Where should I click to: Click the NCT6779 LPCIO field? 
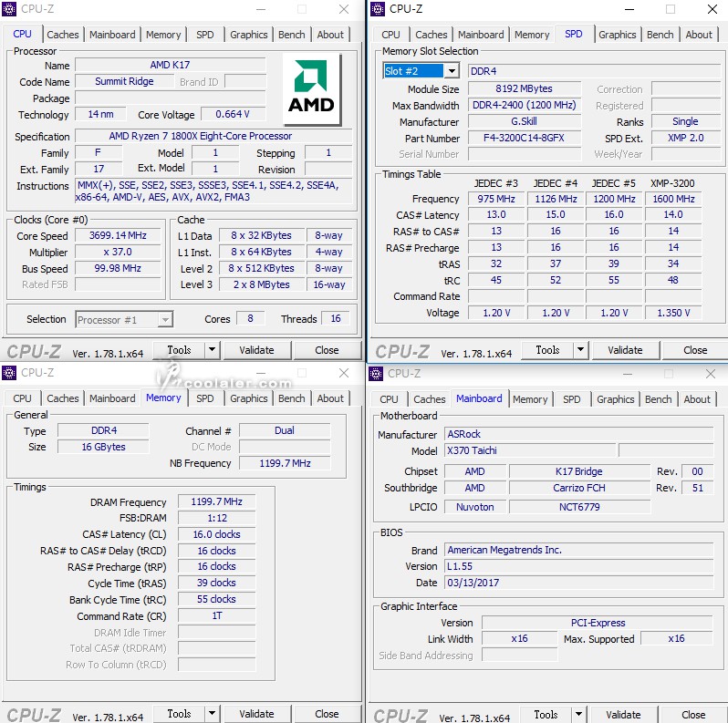pos(579,507)
